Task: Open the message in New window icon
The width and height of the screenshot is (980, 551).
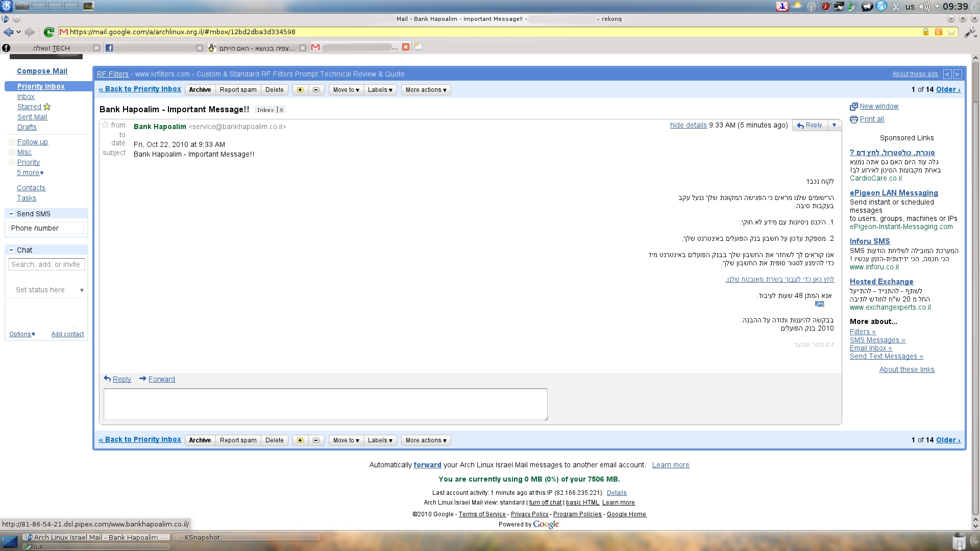Action: click(x=854, y=107)
